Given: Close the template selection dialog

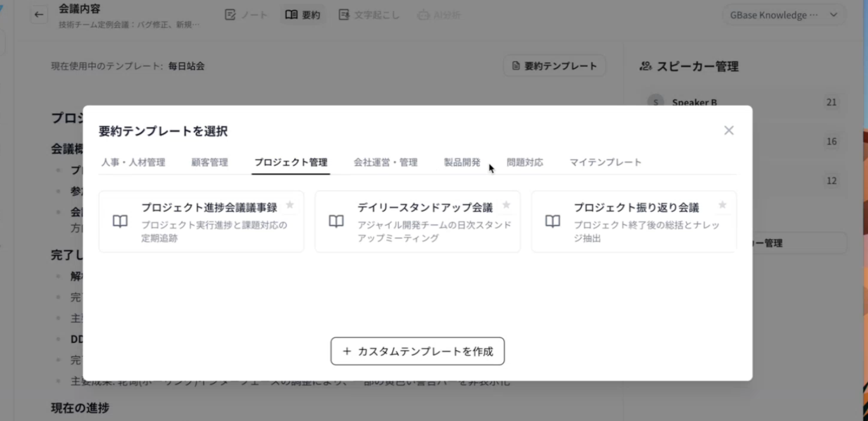Looking at the screenshot, I should 729,130.
